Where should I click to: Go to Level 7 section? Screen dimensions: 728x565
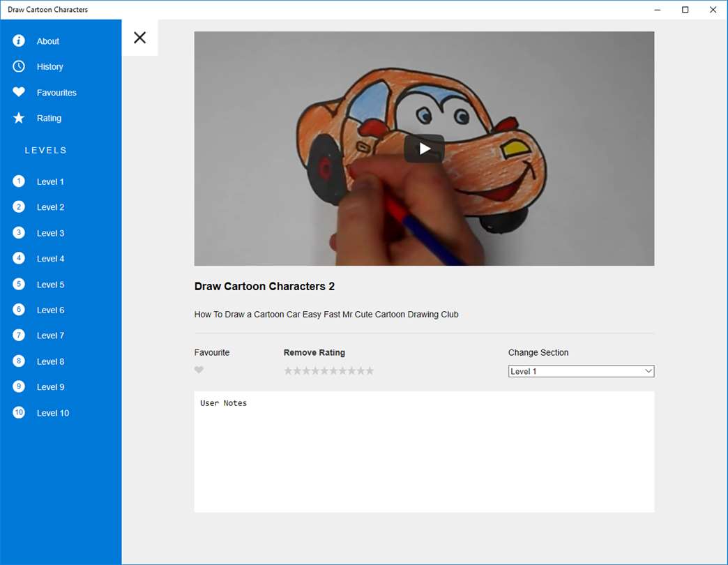pos(50,336)
